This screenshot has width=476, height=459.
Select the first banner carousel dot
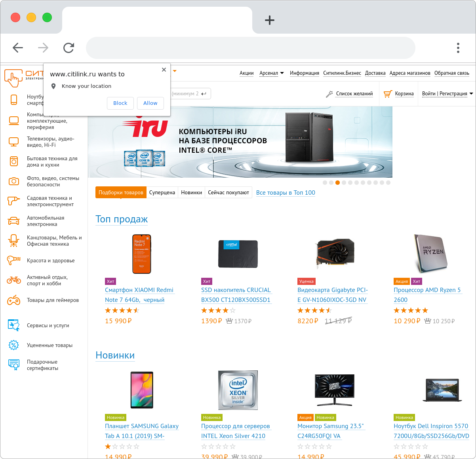tap(325, 183)
